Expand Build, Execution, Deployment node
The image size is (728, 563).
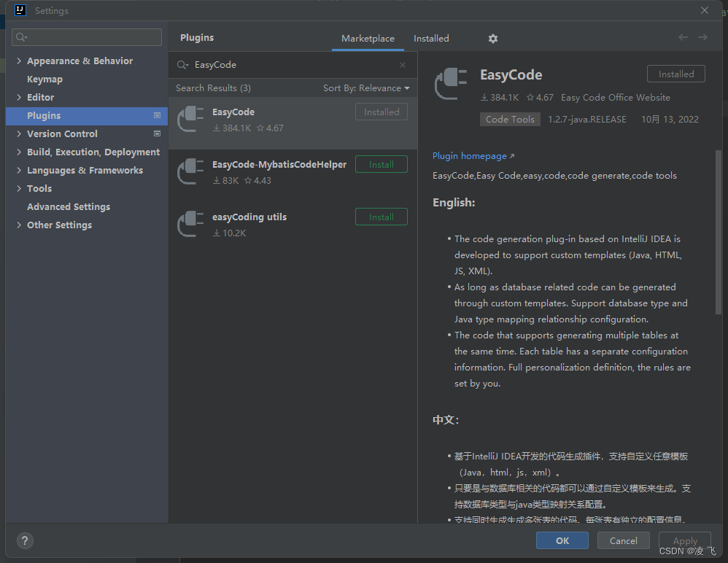click(x=19, y=152)
